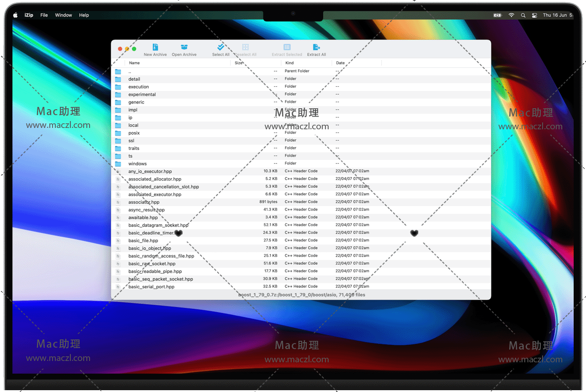Click the "891 bytes" size cell
The image size is (586, 392).
click(x=268, y=202)
